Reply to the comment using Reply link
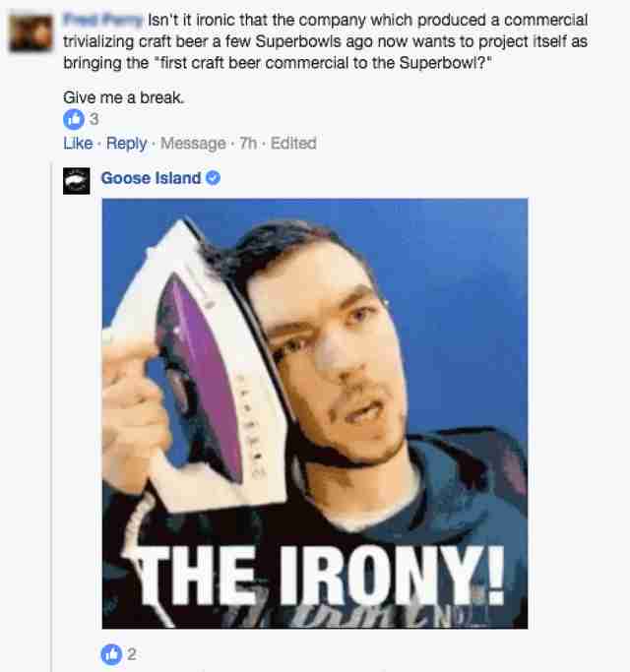Screen dimensions: 630x672 (x=127, y=143)
